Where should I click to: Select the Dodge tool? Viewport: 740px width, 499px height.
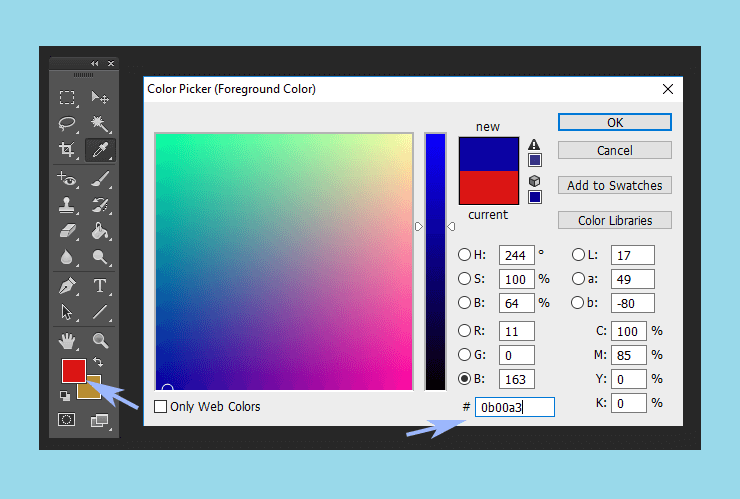point(100,257)
